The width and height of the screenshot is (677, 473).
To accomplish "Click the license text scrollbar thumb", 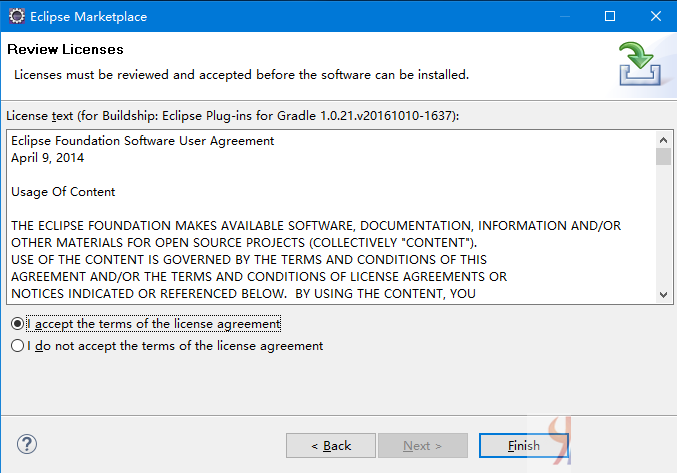I will pos(664,156).
